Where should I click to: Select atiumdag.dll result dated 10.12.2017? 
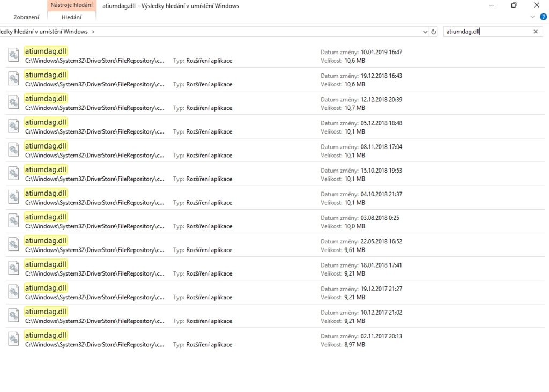coord(46,312)
